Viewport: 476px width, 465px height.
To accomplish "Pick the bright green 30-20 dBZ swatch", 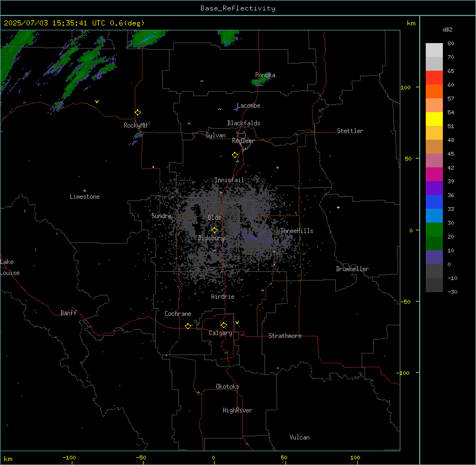I will (434, 230).
